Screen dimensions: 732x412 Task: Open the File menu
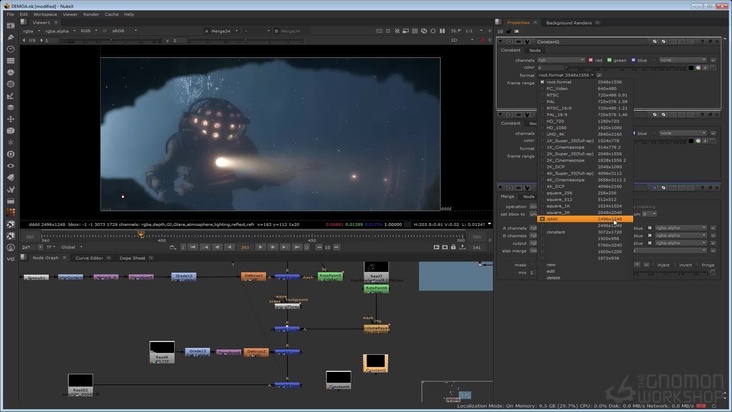click(x=10, y=14)
